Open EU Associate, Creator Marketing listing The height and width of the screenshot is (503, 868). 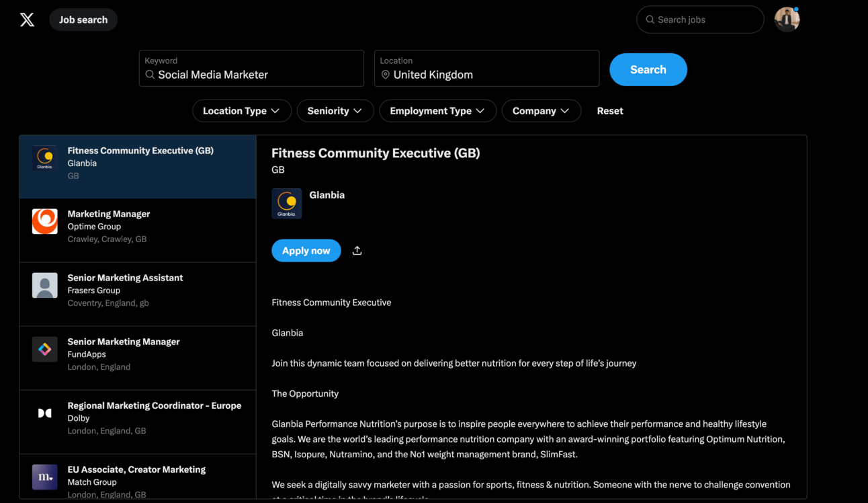138,477
